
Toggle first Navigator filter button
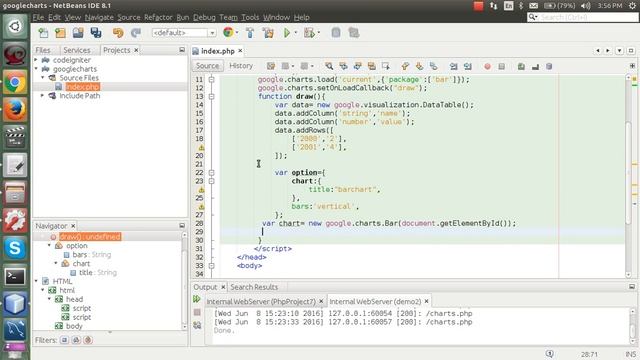click(64, 340)
